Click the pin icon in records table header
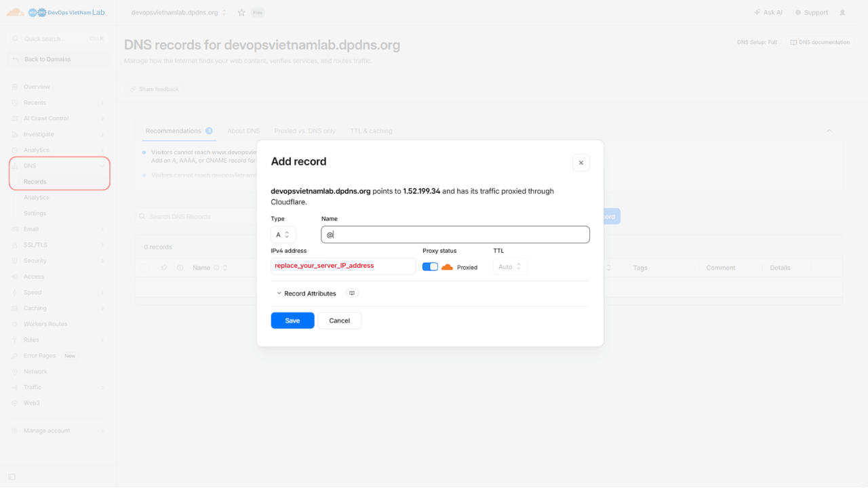 tap(164, 268)
